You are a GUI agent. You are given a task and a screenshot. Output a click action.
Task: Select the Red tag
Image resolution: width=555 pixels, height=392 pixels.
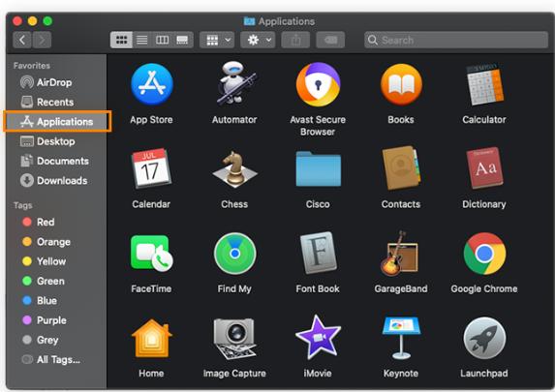click(56, 223)
